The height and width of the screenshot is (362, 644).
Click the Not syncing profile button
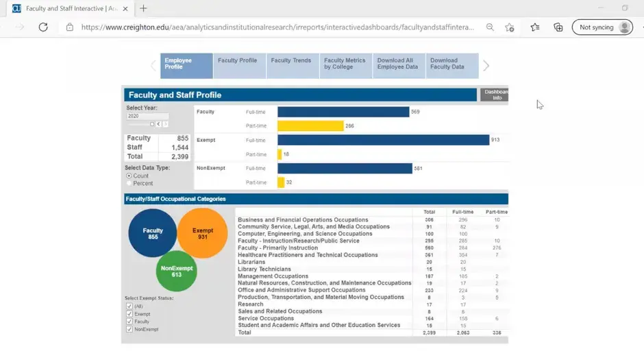click(602, 27)
